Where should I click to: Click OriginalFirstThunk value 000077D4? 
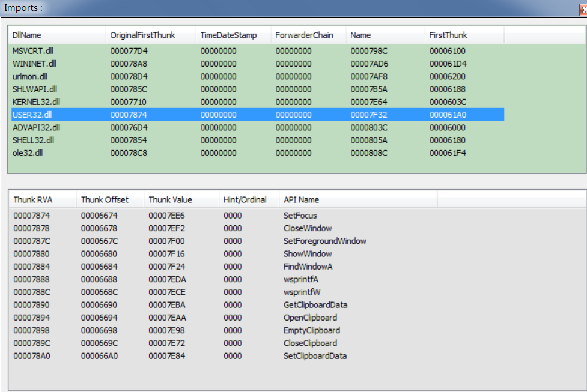point(129,51)
